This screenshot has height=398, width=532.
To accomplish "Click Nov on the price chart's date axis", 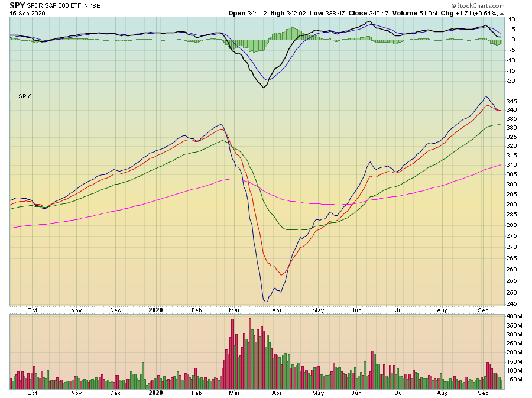I will 76,310.
